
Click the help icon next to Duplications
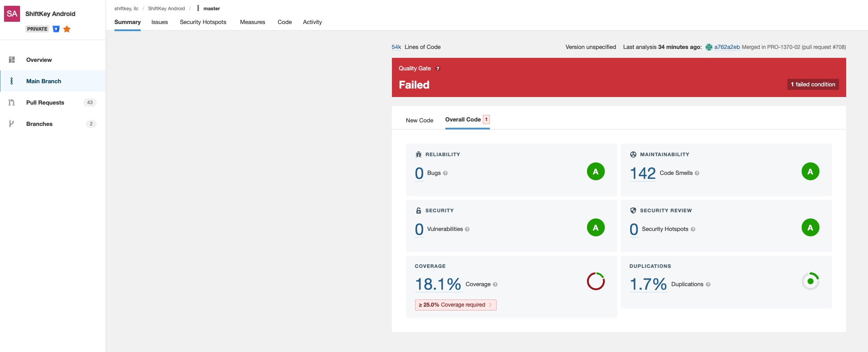pos(708,284)
